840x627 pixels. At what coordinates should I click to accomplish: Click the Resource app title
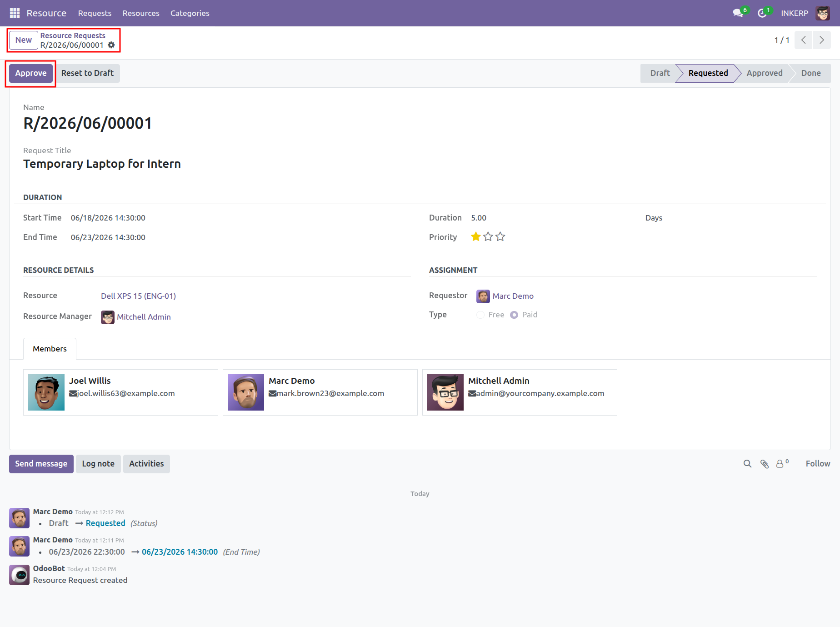click(x=46, y=13)
